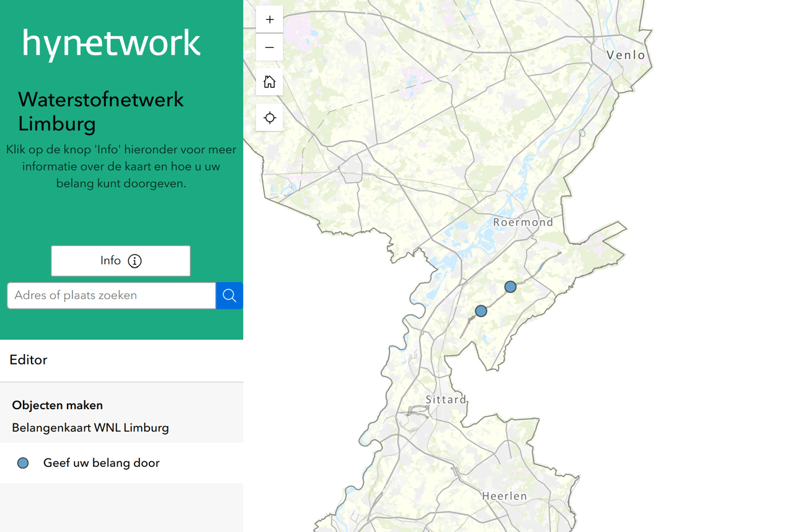The height and width of the screenshot is (532, 806).
Task: Click the Venlo label on map
Action: [626, 55]
